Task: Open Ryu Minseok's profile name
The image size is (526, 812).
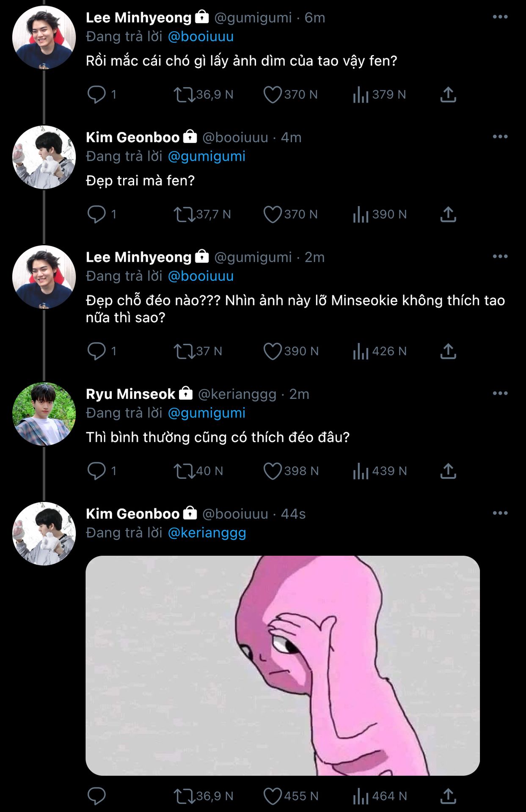Action: tap(130, 394)
